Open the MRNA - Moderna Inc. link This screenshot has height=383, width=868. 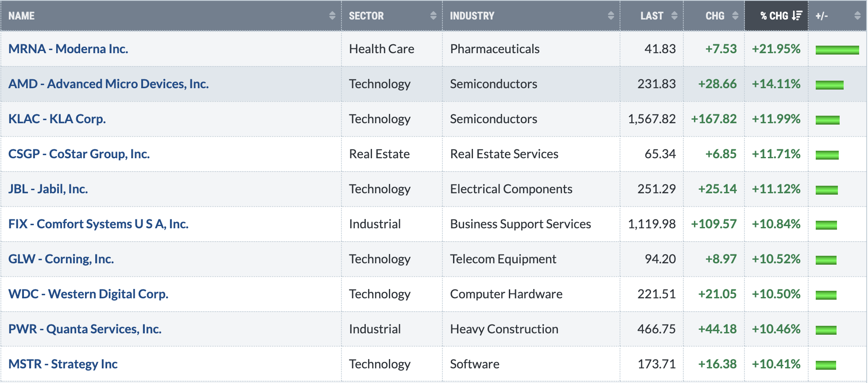coord(68,49)
